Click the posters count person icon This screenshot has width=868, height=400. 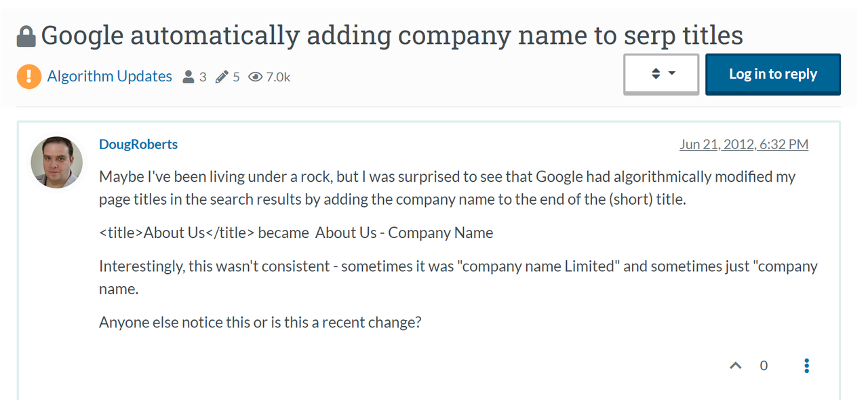click(189, 77)
